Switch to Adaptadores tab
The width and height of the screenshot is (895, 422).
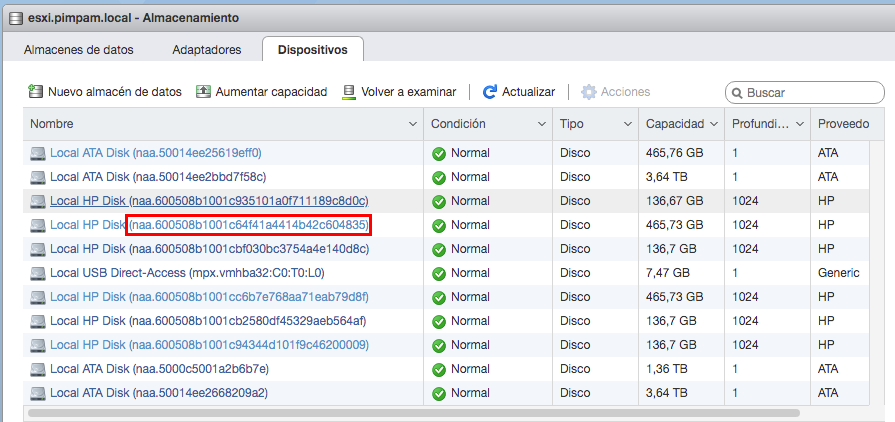(206, 49)
